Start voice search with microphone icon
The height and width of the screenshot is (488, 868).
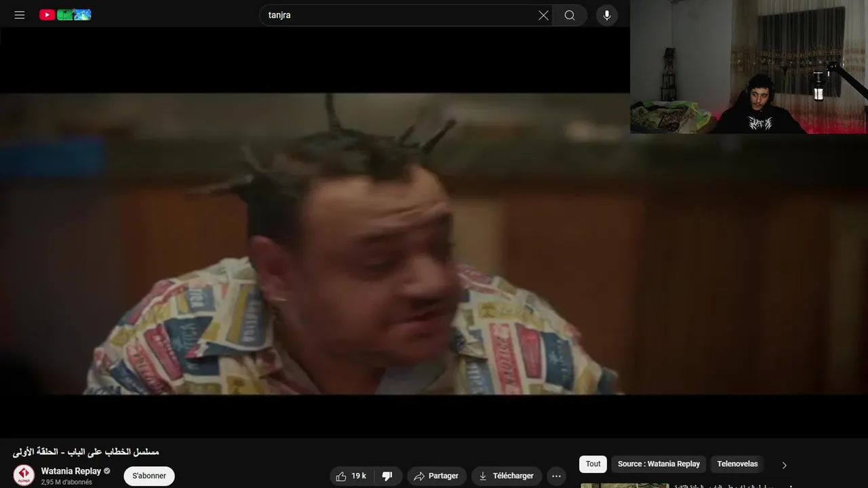tap(607, 15)
